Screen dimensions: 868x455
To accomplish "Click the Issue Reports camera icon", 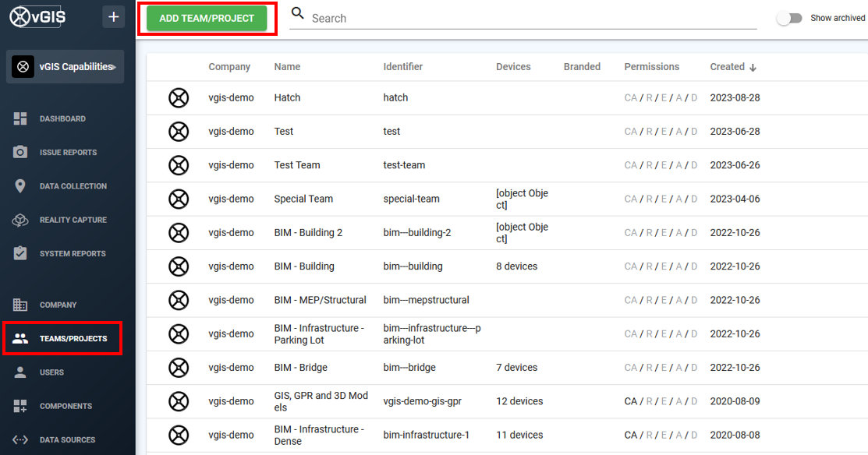I will click(x=20, y=152).
